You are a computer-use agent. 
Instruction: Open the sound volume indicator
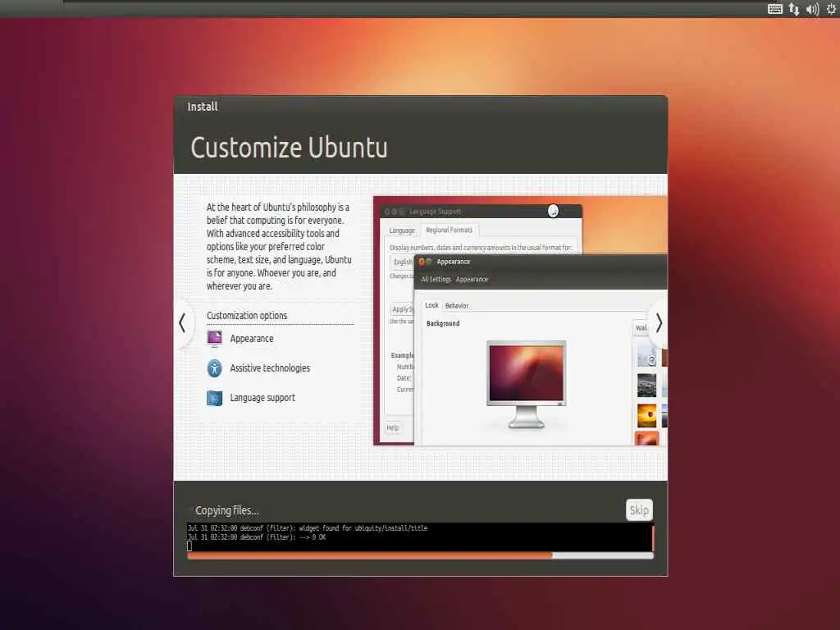tap(812, 9)
